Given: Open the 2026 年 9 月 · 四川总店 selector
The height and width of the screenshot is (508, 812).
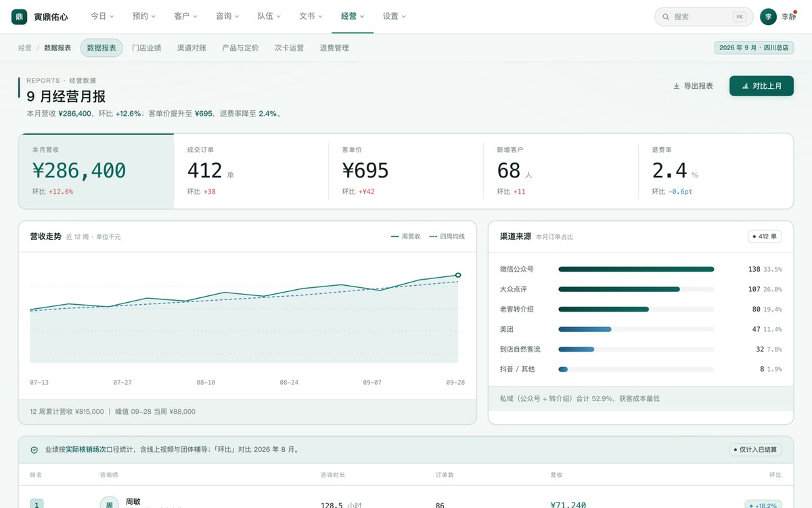Looking at the screenshot, I should click(754, 48).
